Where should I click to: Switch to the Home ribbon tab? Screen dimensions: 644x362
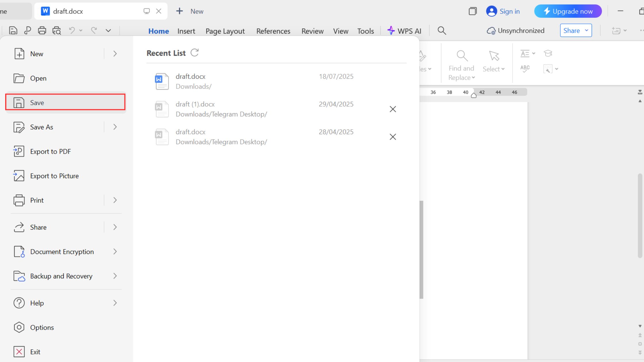tap(158, 31)
